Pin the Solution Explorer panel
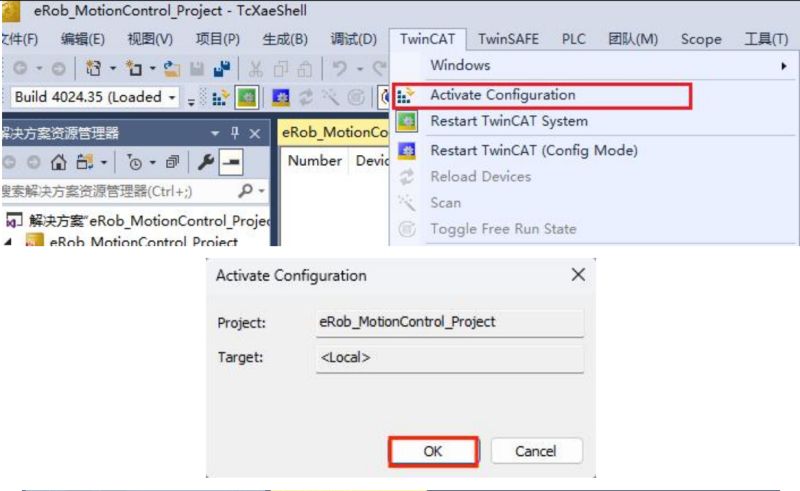This screenshot has width=800, height=491. click(235, 134)
